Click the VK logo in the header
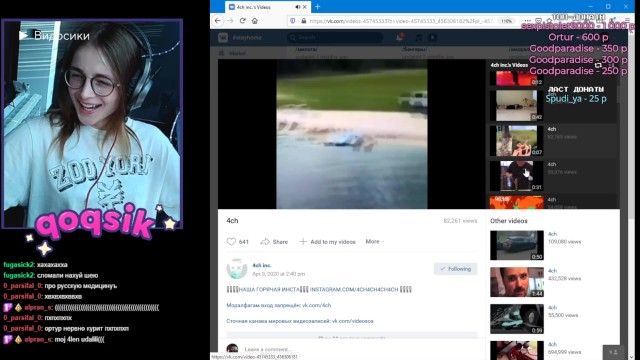Screen dimensions: 640x360 (x=223, y=38)
